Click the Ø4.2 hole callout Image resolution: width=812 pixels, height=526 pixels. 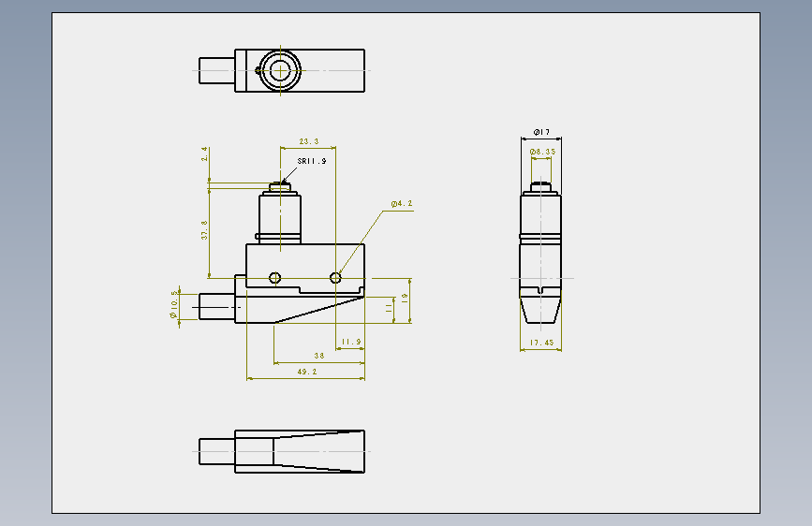[x=402, y=203]
